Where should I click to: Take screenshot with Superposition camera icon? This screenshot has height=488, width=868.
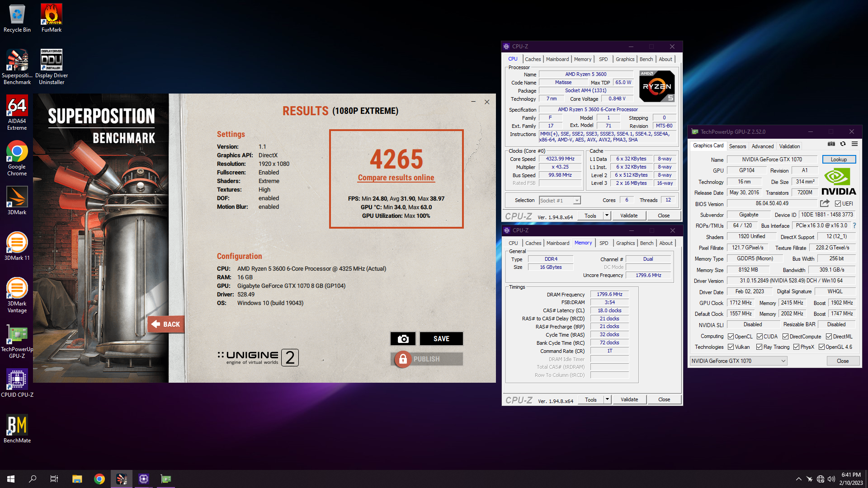[x=403, y=339]
